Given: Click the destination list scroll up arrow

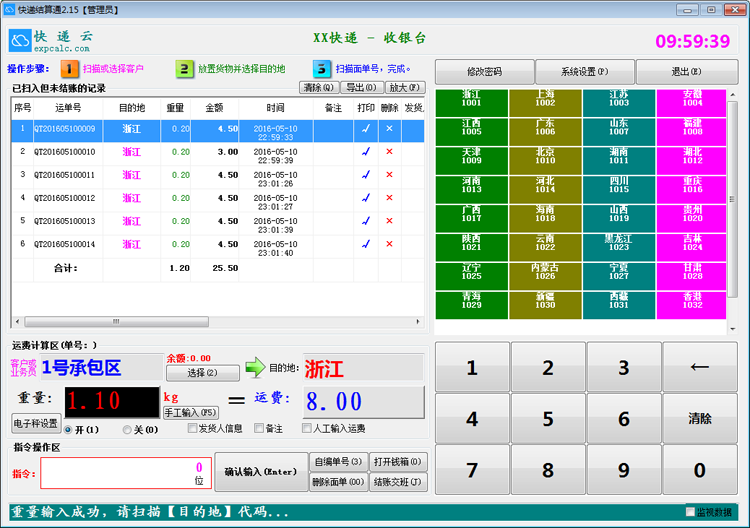Looking at the screenshot, I should [732, 95].
